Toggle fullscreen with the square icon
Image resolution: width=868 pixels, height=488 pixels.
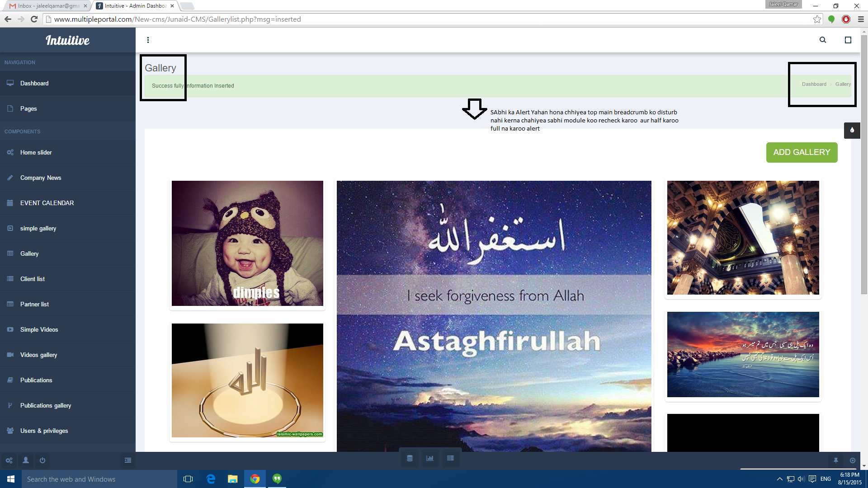click(x=848, y=40)
